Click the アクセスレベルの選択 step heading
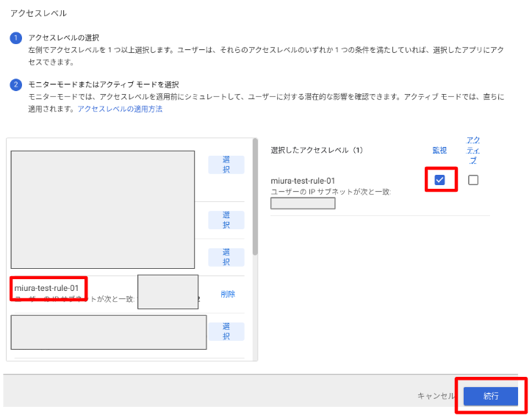532x418 pixels. tap(64, 37)
